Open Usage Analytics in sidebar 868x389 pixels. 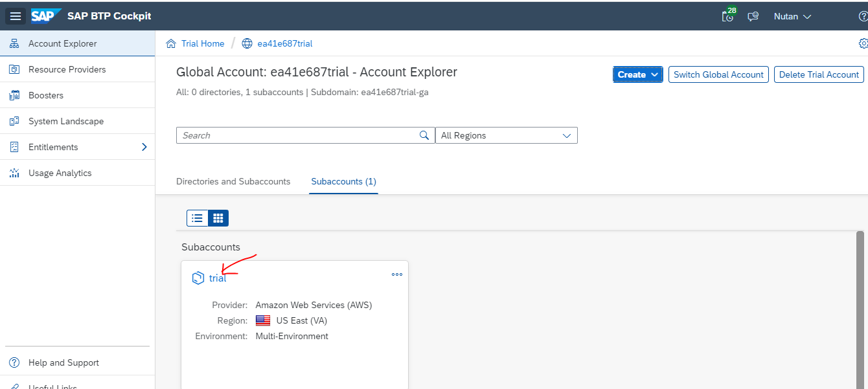point(78,173)
